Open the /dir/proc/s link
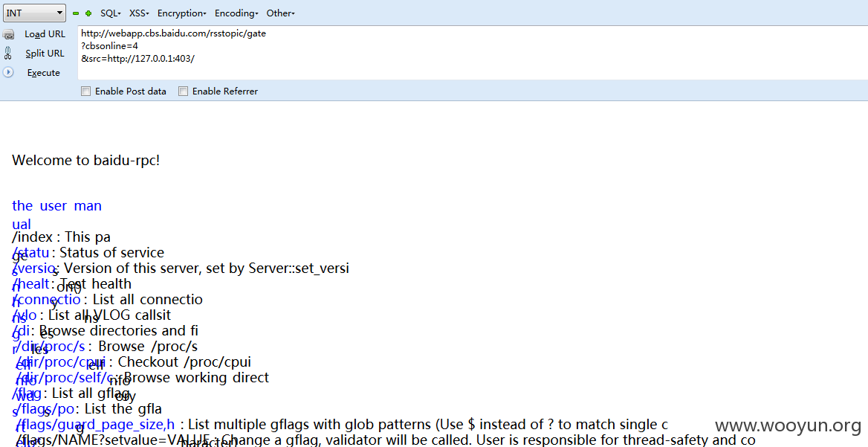The image size is (868, 447). pos(51,346)
